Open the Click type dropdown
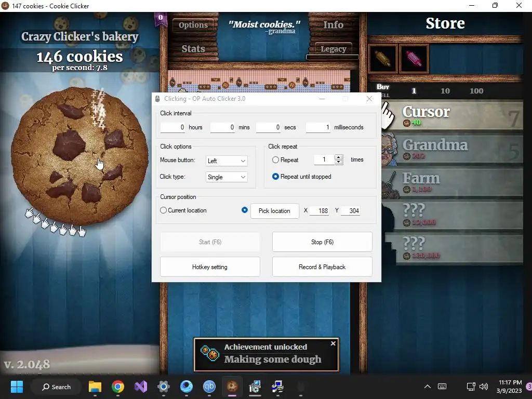532x399 pixels. pos(227,177)
